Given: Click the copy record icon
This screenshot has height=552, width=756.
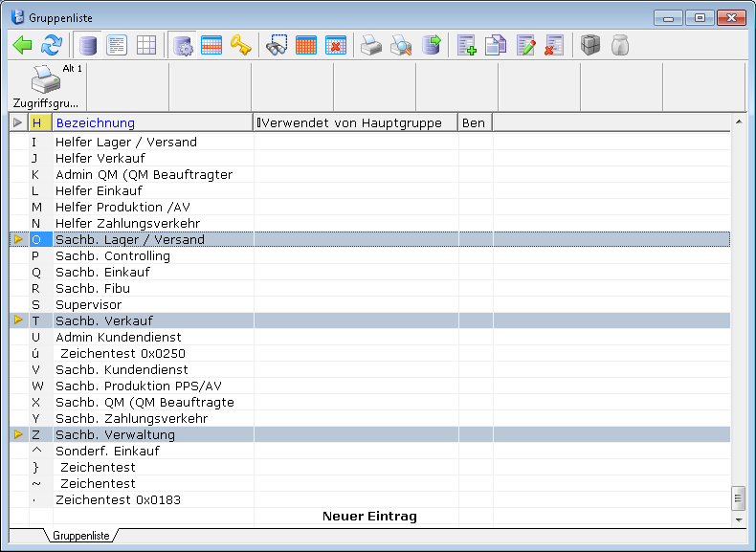Looking at the screenshot, I should 496,45.
